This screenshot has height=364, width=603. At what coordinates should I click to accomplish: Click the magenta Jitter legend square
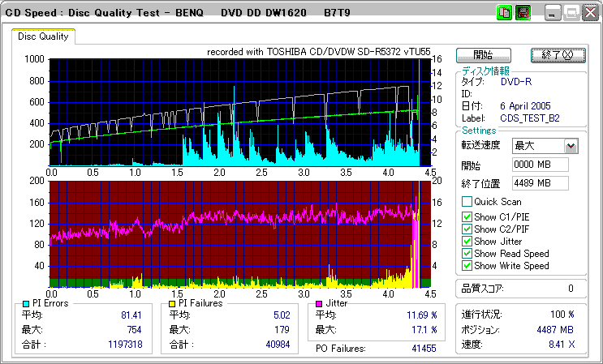320,303
